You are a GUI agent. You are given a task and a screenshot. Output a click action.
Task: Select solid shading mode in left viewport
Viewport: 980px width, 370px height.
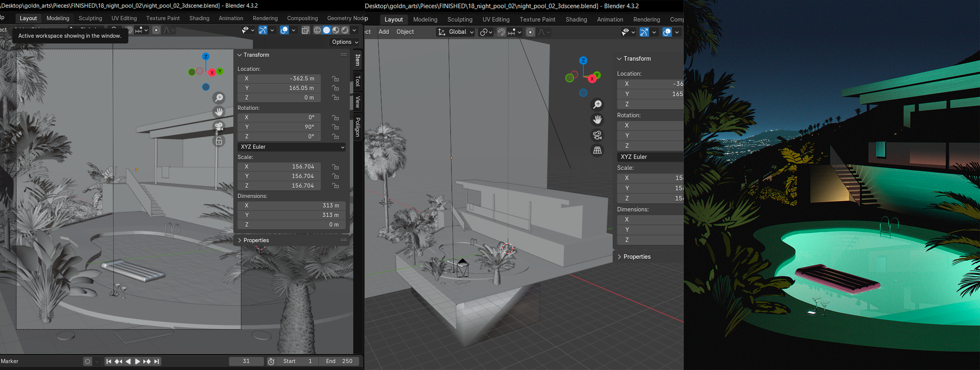[327, 30]
